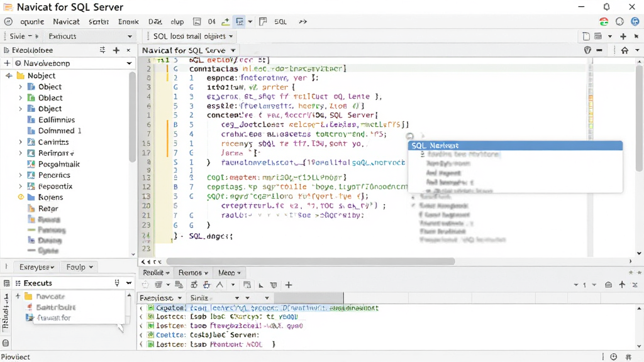Screen dimensions: 644x362
Task: Open dropdown next to tree layout icon
Action: coord(250,22)
